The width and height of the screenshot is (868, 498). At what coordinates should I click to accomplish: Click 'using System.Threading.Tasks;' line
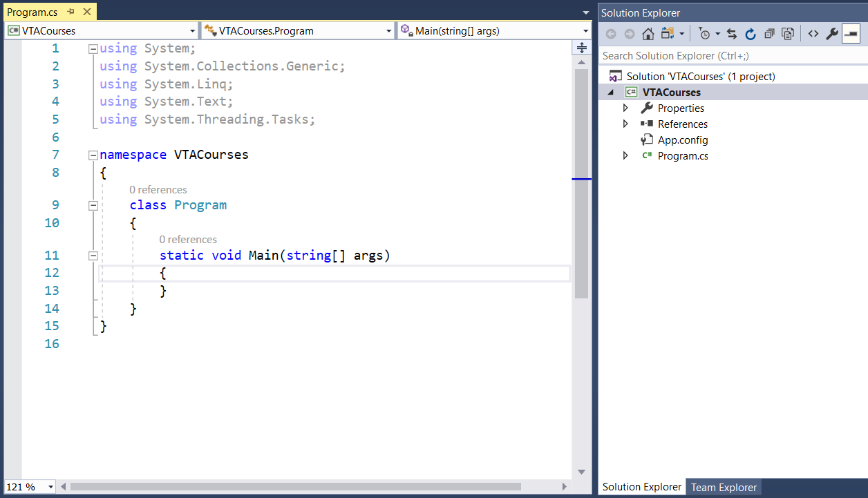point(207,119)
